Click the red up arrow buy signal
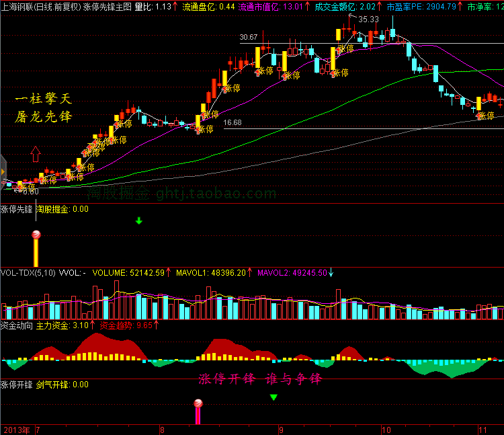This screenshot has height=435, width=504. pos(35,154)
